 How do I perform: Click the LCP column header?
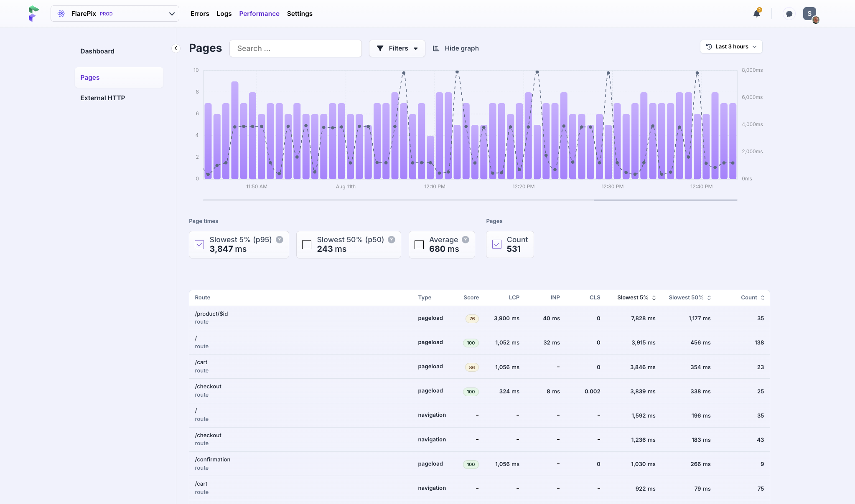(x=514, y=298)
